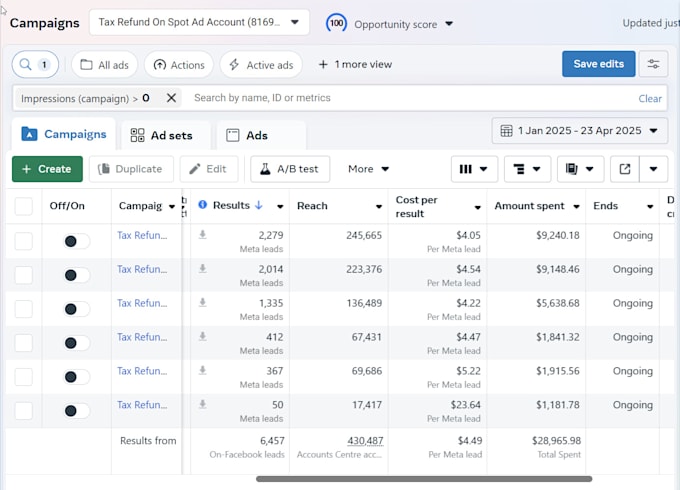
Task: Open the search filter magnifier button
Action: point(35,65)
